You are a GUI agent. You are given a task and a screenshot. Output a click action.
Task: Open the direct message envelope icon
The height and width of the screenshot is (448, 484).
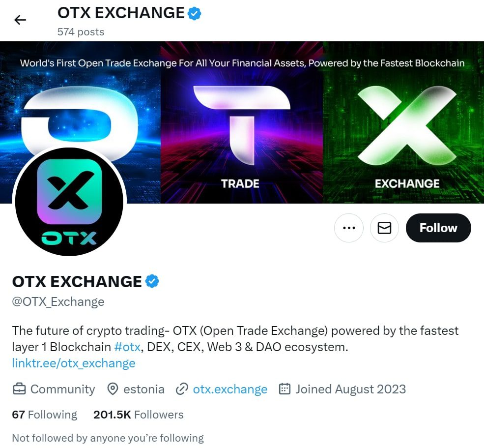[384, 228]
